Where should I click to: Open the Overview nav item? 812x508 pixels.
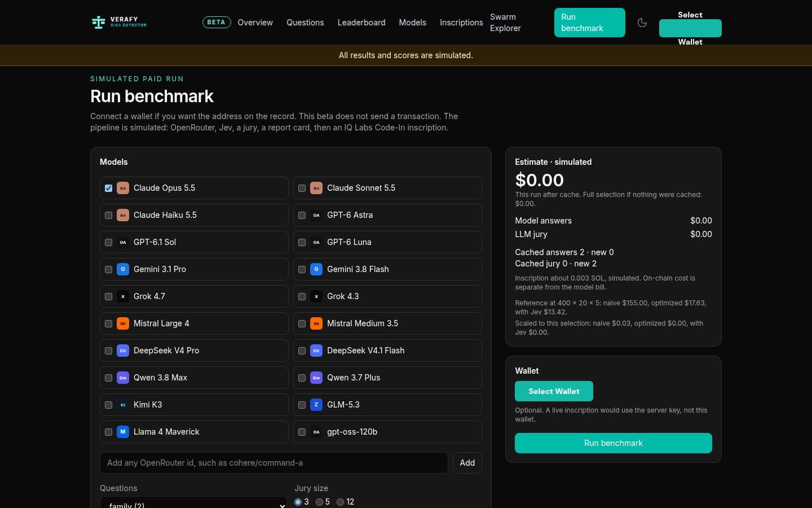(255, 23)
